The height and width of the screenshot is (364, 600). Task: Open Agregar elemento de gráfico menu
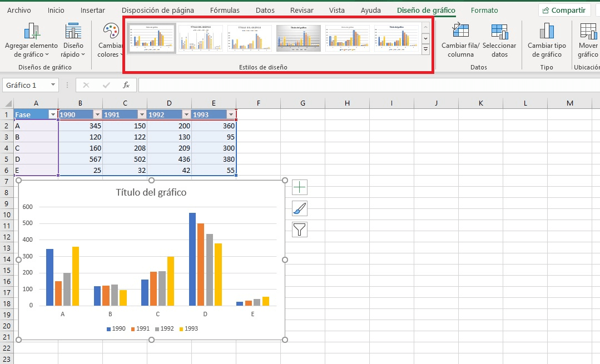pos(31,41)
